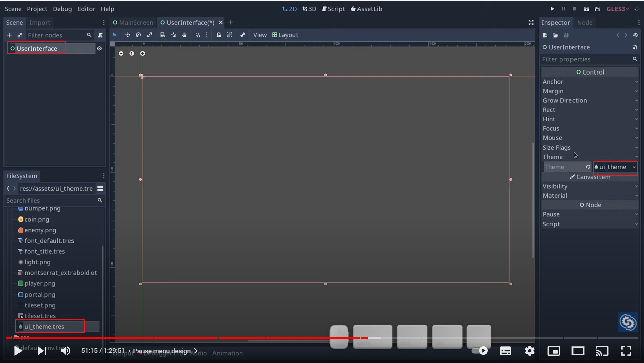
Task: Load an existing resource in Inspector
Action: point(555,35)
